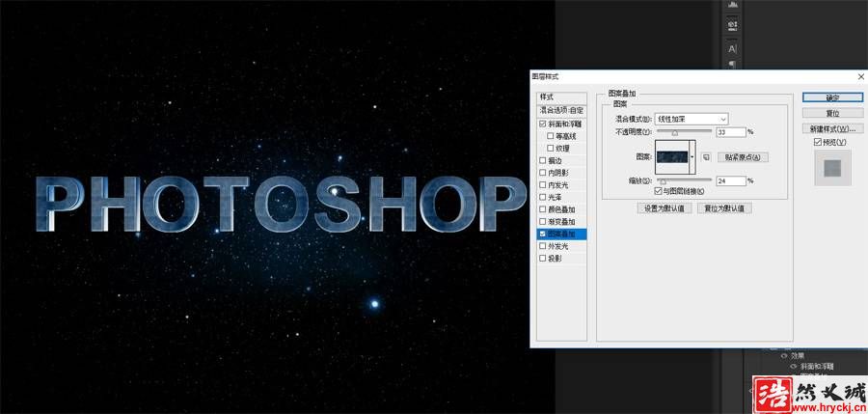Enable the 颜色叠加 checkbox

(542, 209)
